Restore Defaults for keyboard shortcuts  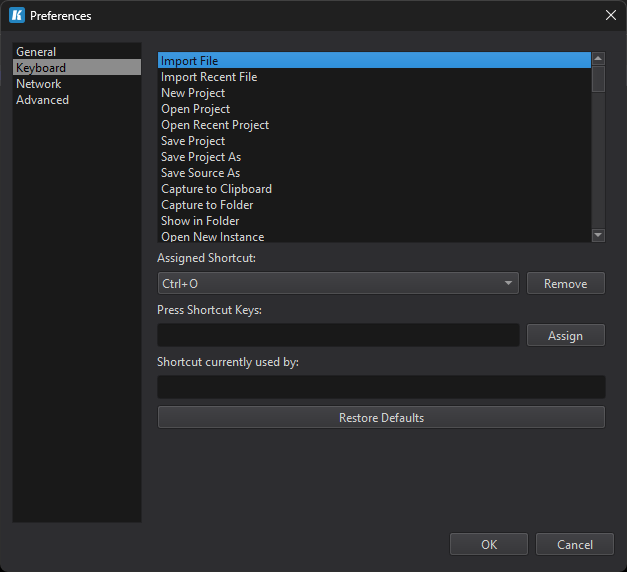(x=381, y=418)
